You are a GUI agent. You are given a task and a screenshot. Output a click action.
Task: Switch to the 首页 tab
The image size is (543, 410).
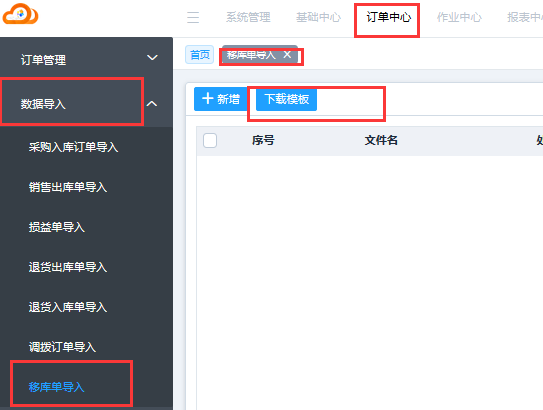point(200,55)
